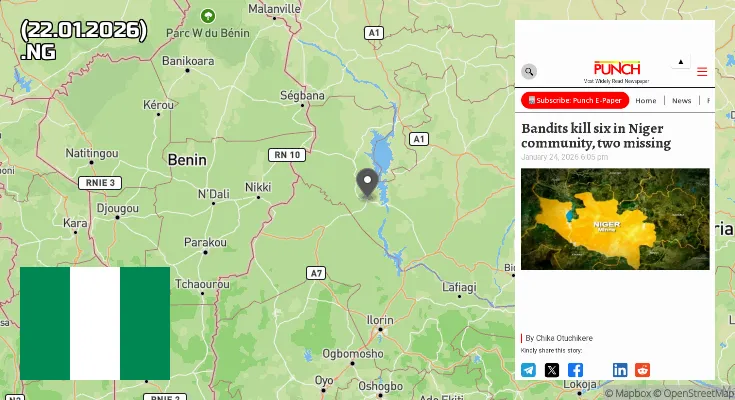Click the search magnifier icon
This screenshot has width=735, height=400.
pyautogui.click(x=529, y=72)
